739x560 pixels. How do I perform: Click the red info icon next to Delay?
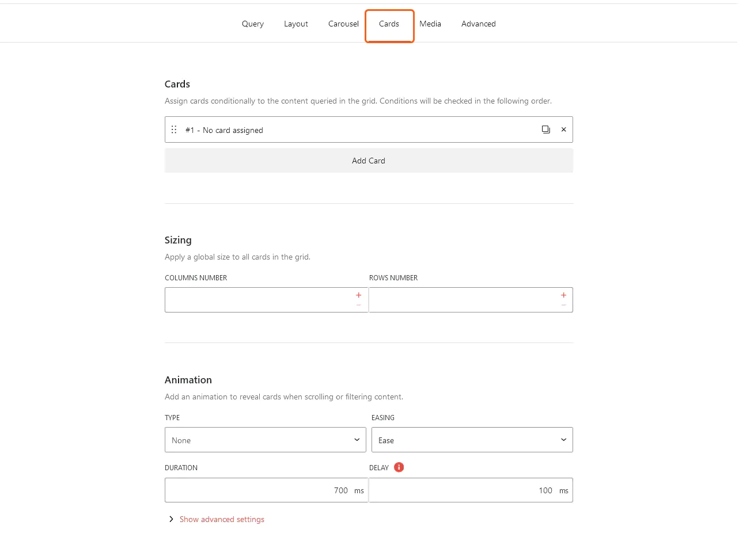(399, 467)
